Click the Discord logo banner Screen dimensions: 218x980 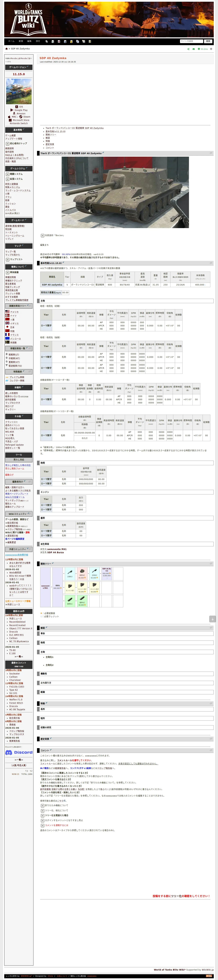pyautogui.click(x=19, y=753)
